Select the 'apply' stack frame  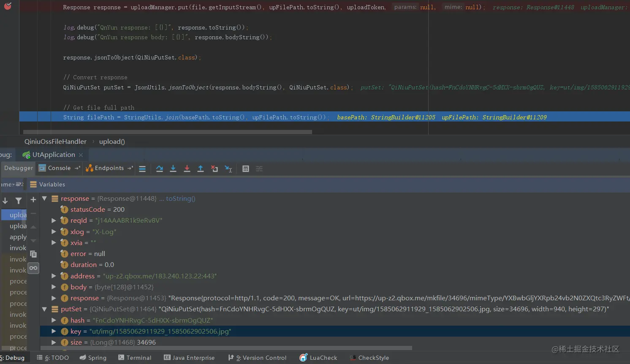click(14, 237)
